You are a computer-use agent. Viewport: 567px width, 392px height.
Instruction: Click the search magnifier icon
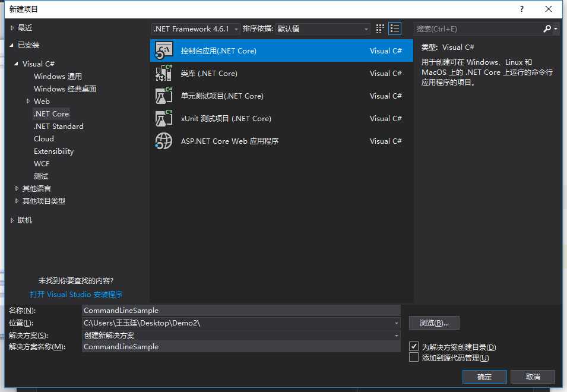(547, 29)
